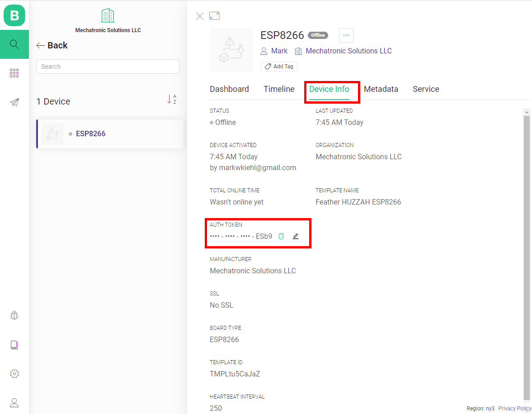532x414 pixels.
Task: Click the Mechatronic Solutions LLC title at top
Action: pyautogui.click(x=108, y=30)
